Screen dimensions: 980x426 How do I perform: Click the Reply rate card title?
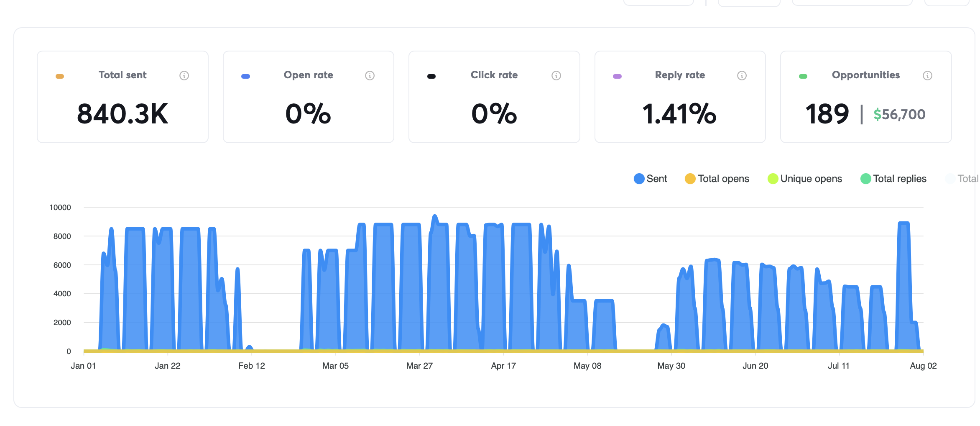[x=680, y=75]
